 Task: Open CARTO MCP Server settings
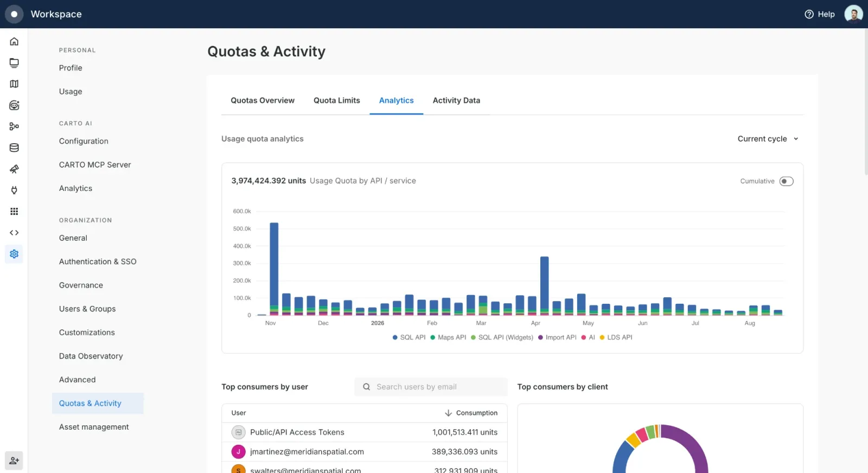[x=95, y=165]
